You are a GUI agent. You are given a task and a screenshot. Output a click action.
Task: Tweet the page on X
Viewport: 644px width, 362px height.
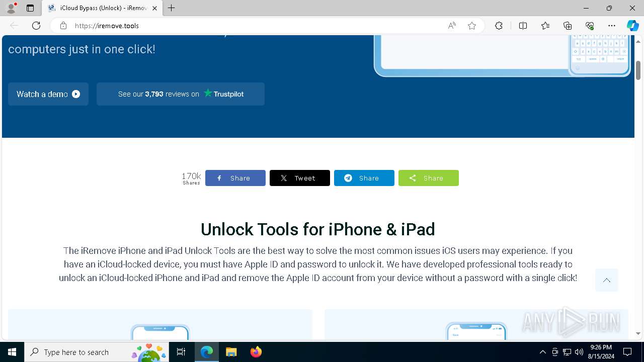click(x=300, y=178)
